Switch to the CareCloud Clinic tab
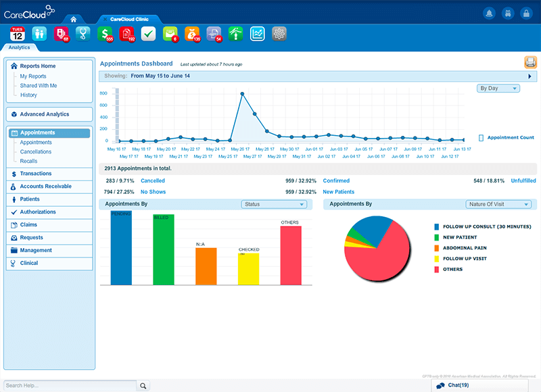The width and height of the screenshot is (541, 392). click(129, 20)
